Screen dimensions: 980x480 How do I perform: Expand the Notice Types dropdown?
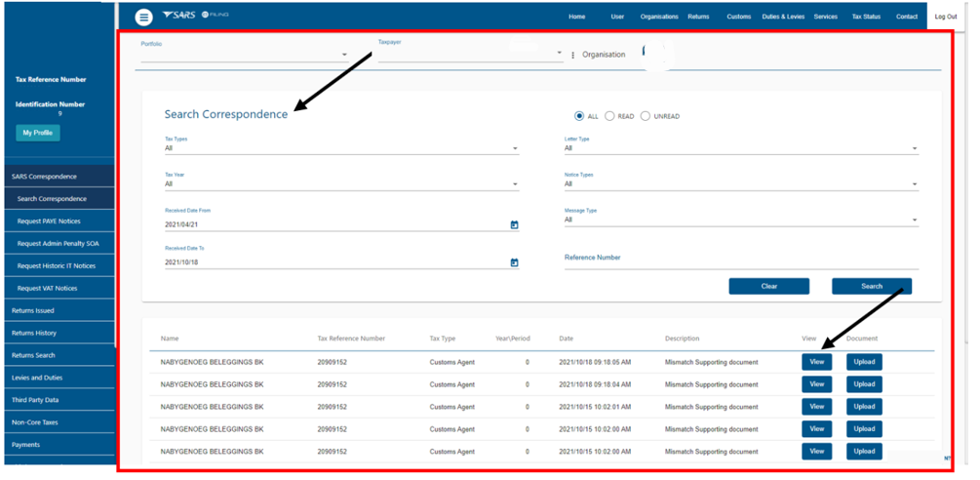click(915, 184)
